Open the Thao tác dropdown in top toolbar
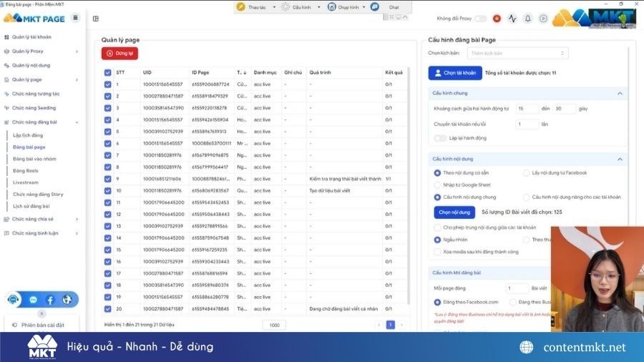Image resolution: width=644 pixels, height=362 pixels. pos(274,7)
